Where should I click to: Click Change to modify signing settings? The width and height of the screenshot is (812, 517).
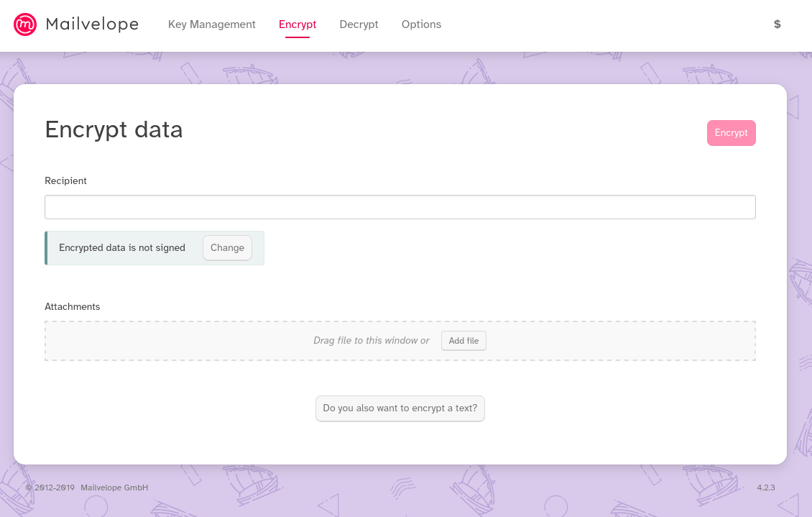pyautogui.click(x=227, y=248)
